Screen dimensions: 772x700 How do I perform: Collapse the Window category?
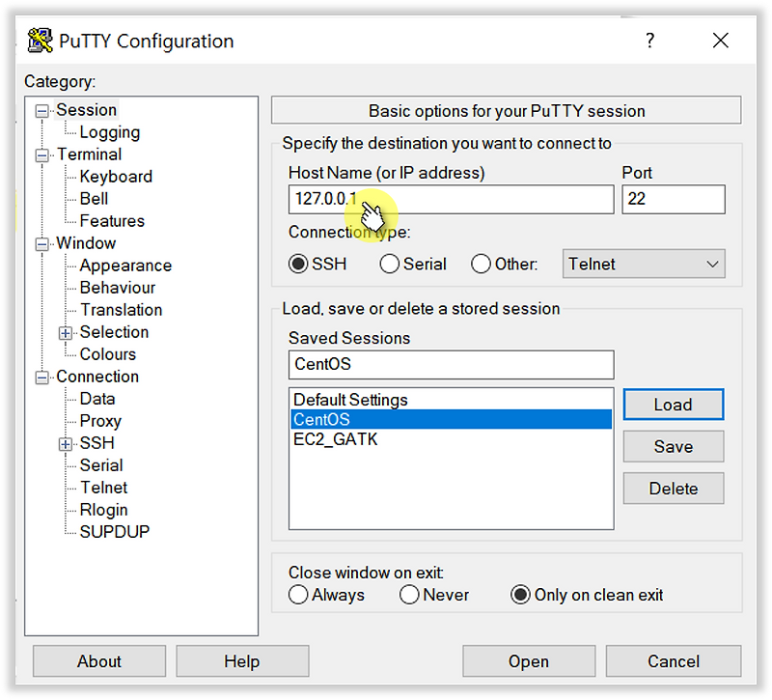(x=40, y=243)
